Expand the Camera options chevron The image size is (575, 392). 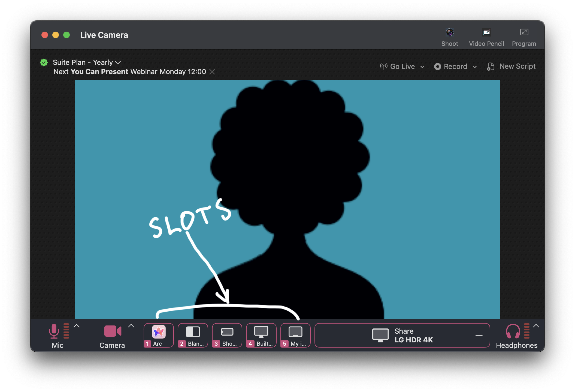pos(131,326)
